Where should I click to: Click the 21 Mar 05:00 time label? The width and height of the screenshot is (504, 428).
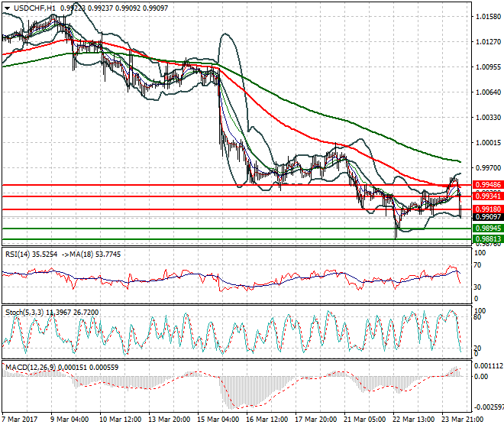[364, 420]
